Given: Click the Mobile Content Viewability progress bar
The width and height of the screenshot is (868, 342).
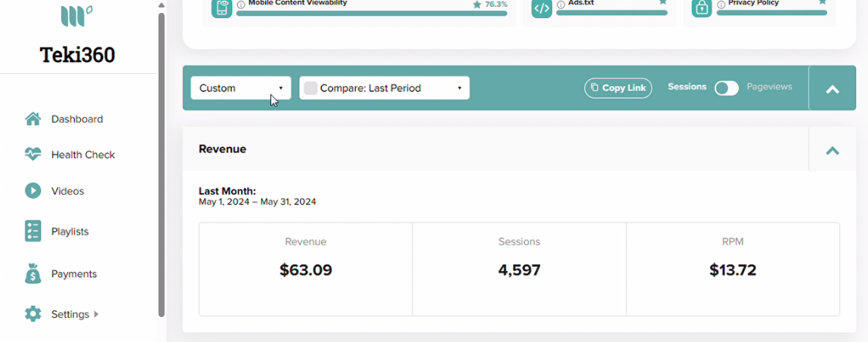Looking at the screenshot, I should tap(372, 14).
